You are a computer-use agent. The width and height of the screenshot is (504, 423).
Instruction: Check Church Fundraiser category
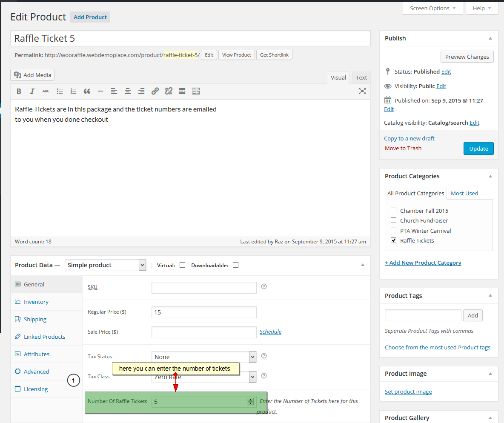393,220
